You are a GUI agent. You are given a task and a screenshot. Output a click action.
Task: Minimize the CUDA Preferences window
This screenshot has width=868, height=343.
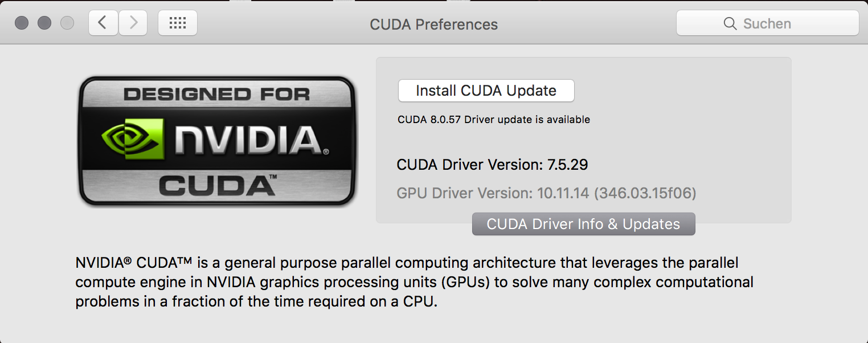[x=44, y=23]
